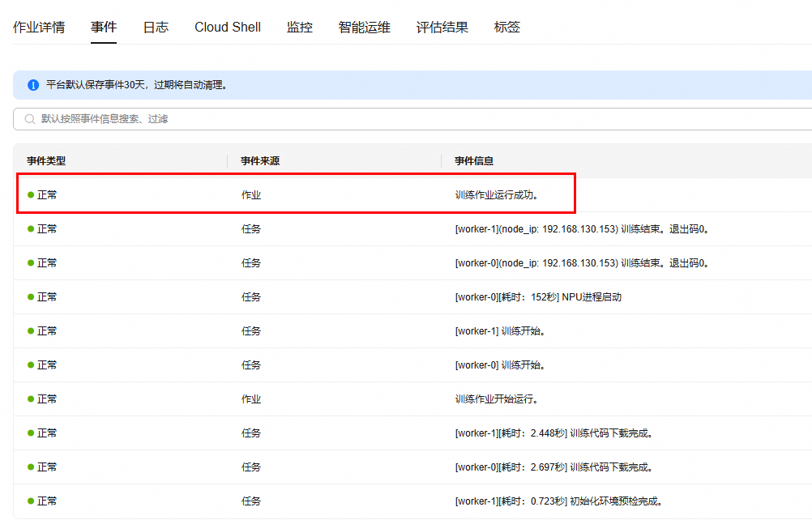Click 作业 source in 训练作业开始运行 row
The image size is (812, 520).
(251, 399)
